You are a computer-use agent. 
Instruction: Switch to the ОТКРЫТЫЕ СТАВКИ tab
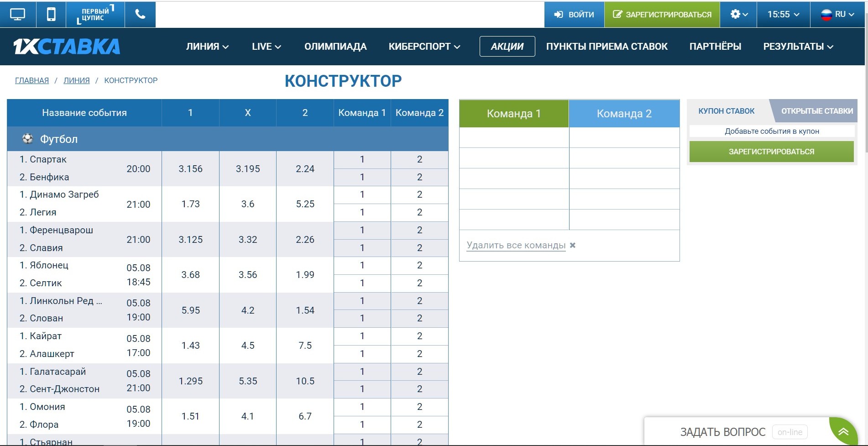tap(816, 111)
